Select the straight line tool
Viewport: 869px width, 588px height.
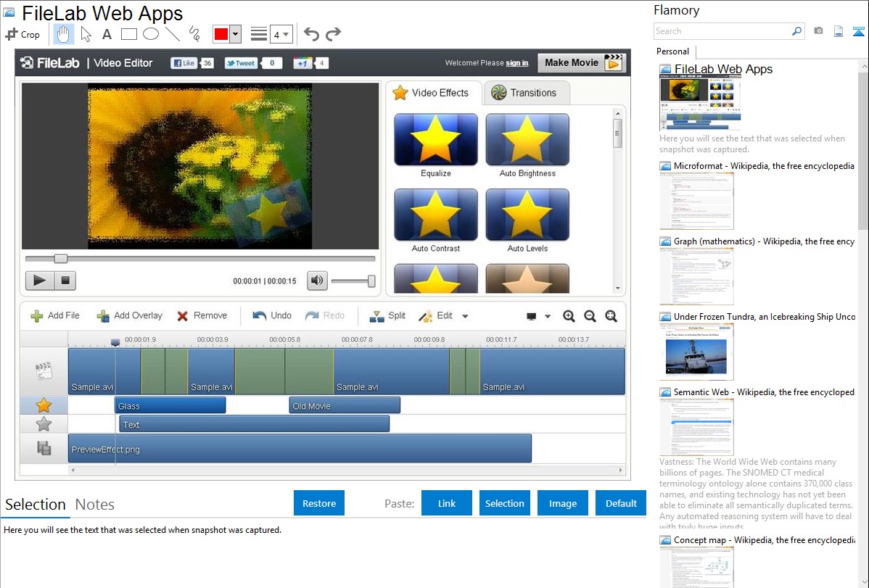click(172, 34)
